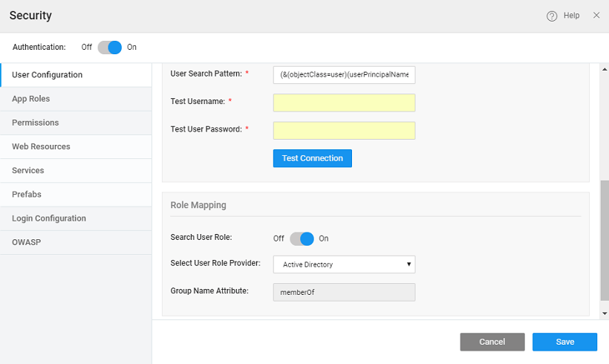Select the Services section
The image size is (609, 364).
coord(28,170)
